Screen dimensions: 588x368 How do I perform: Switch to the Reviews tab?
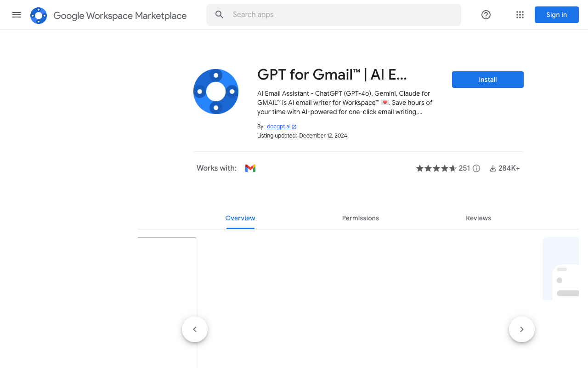[479, 218]
